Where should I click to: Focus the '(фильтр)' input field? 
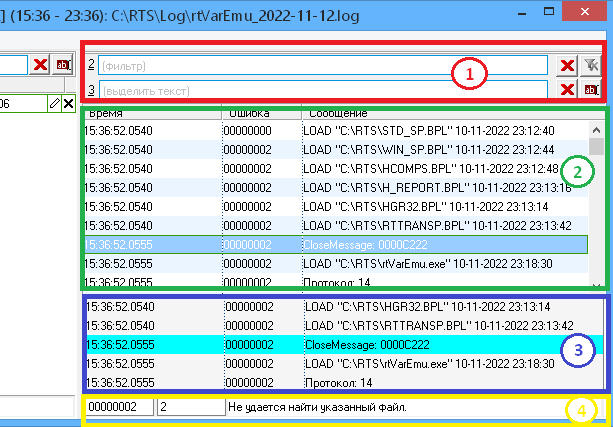(323, 65)
